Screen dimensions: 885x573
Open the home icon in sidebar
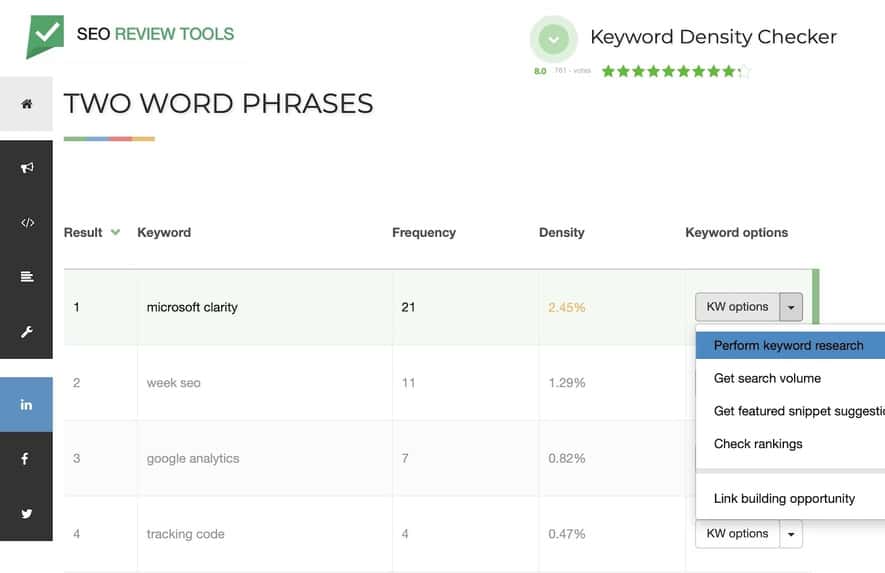click(27, 104)
